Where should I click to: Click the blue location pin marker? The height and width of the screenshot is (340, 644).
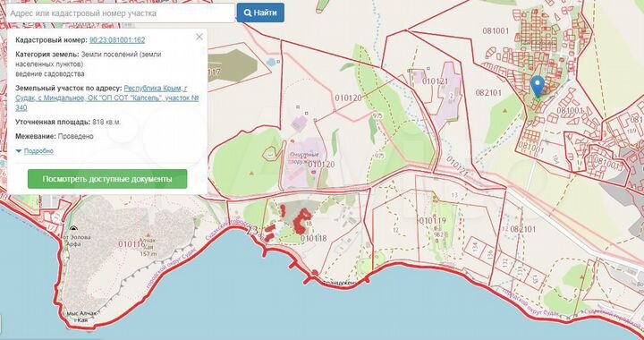538,86
